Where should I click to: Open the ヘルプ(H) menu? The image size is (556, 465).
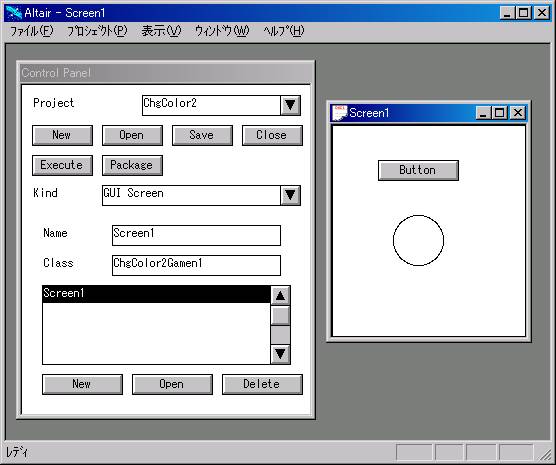[x=284, y=31]
